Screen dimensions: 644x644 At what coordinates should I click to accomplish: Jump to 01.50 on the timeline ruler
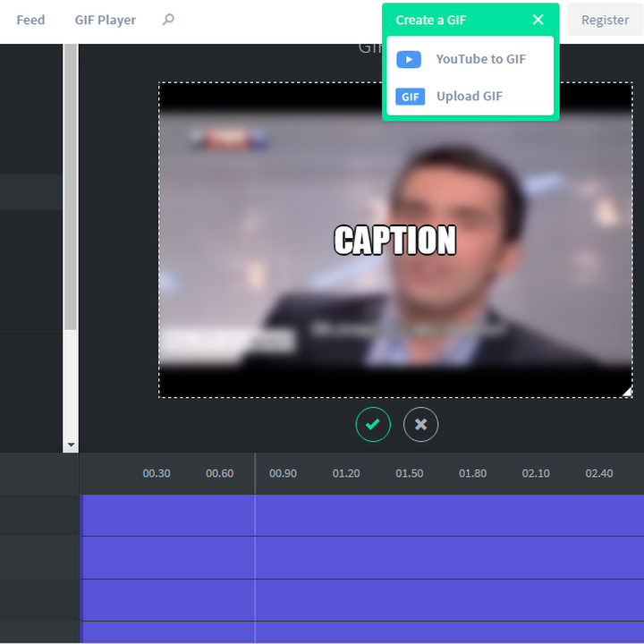410,473
